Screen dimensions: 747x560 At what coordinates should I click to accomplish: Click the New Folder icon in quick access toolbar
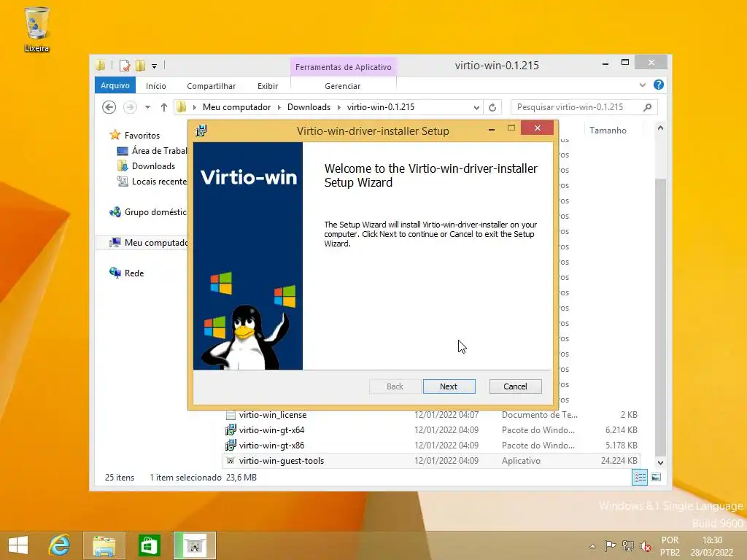coord(140,66)
